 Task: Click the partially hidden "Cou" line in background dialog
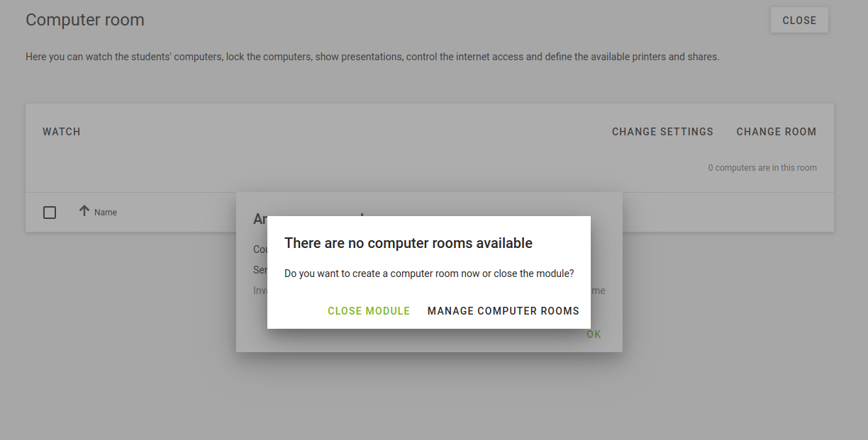(x=260, y=249)
